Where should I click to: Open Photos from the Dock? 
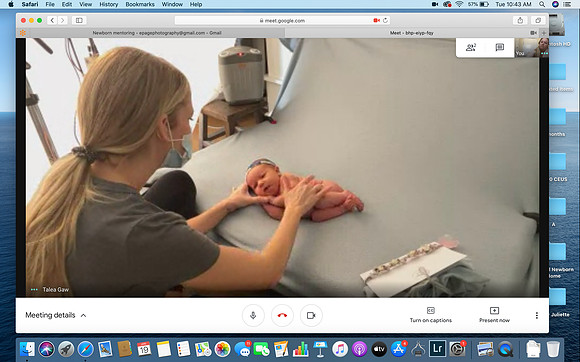tap(222, 349)
